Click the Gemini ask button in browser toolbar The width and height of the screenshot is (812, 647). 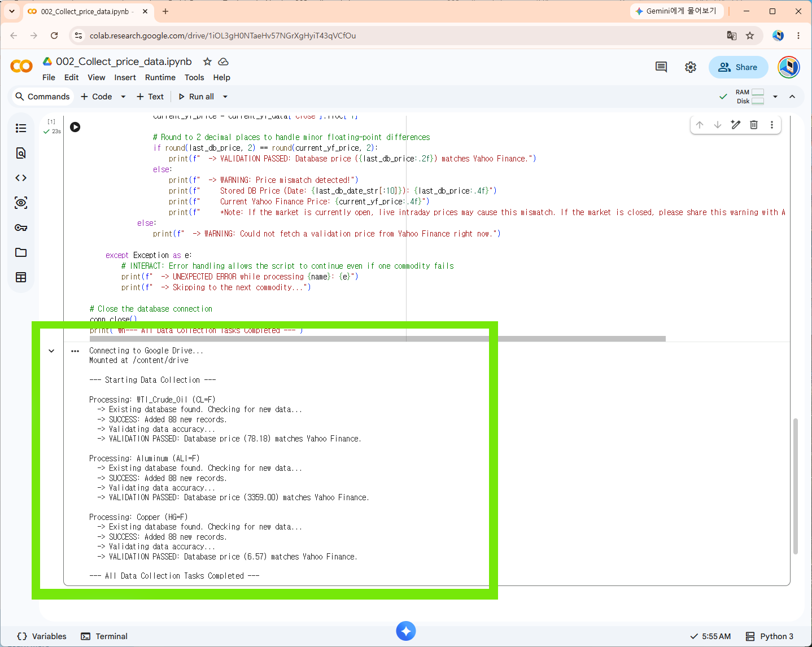coord(676,11)
